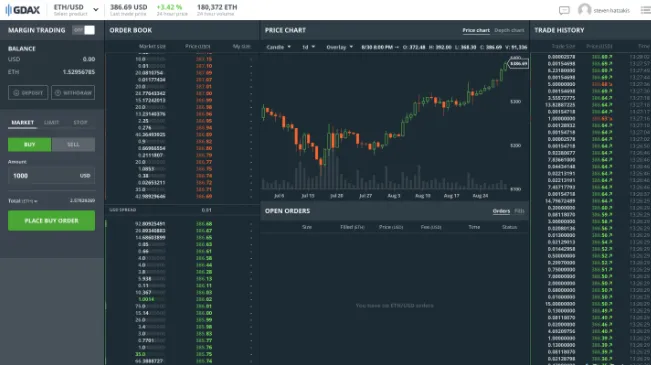The height and width of the screenshot is (365, 651).
Task: Click the Trade History panel header
Action: 590,30
